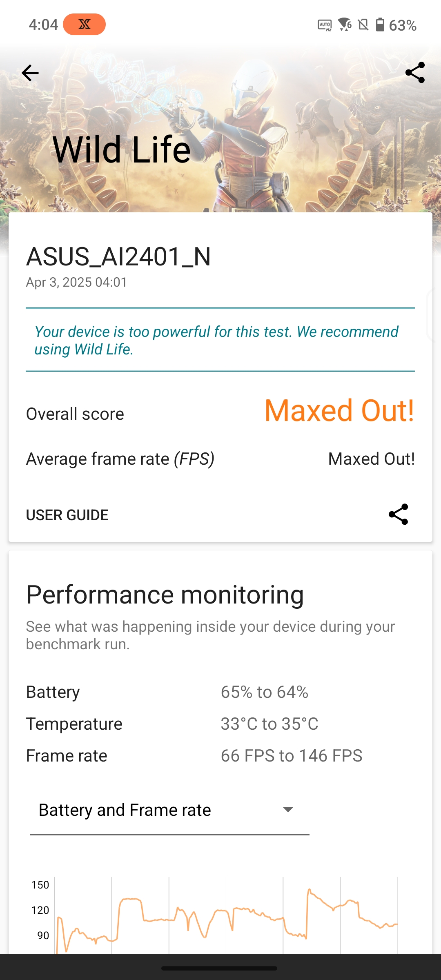Tap the back arrow icon

30,73
